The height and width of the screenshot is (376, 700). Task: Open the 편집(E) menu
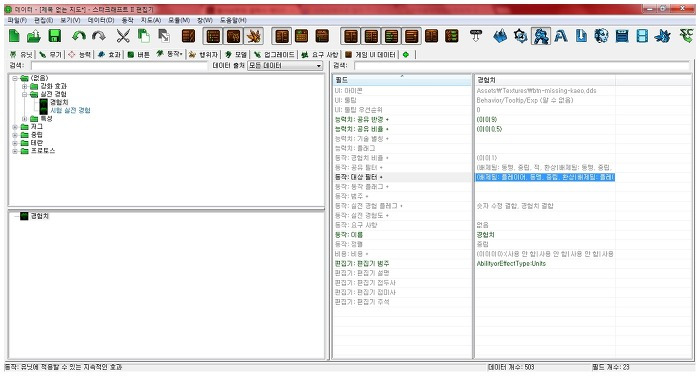[44, 20]
